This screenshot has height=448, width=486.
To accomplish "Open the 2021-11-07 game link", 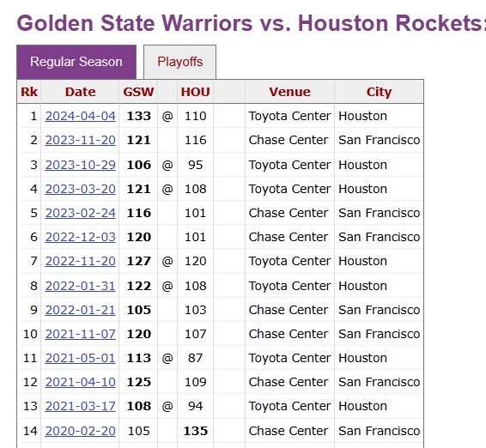I will tap(80, 334).
